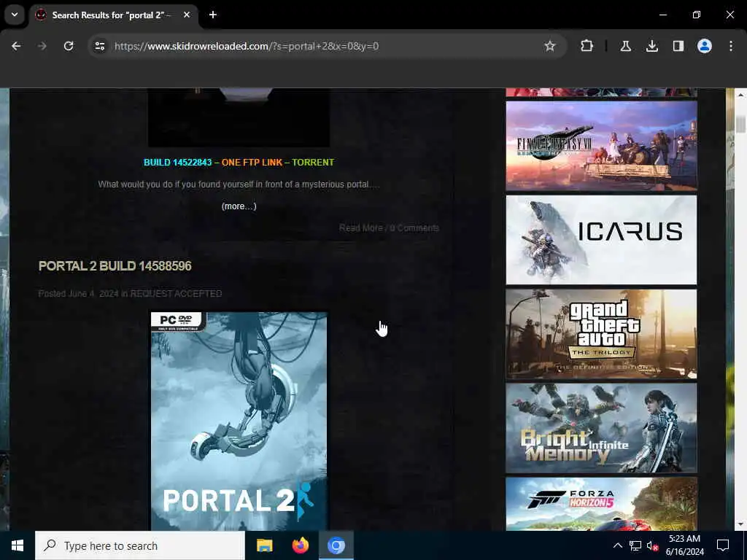Viewport: 747px width, 560px height.
Task: Click the 'What would you do' excerpt text
Action: 239,184
